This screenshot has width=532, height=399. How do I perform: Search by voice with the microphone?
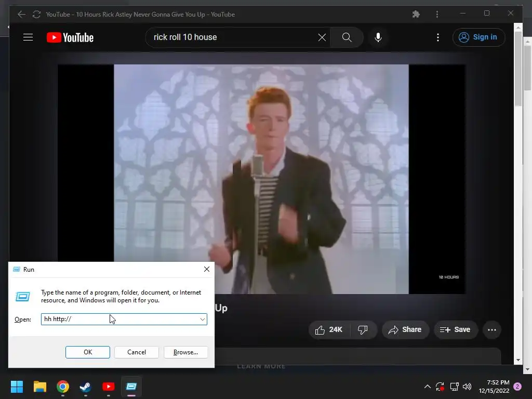[378, 37]
